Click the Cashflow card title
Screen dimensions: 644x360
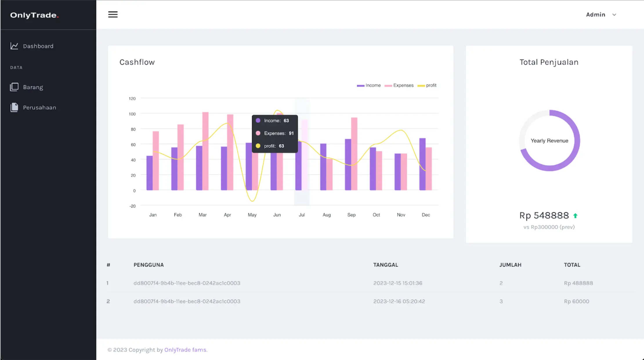(x=137, y=62)
